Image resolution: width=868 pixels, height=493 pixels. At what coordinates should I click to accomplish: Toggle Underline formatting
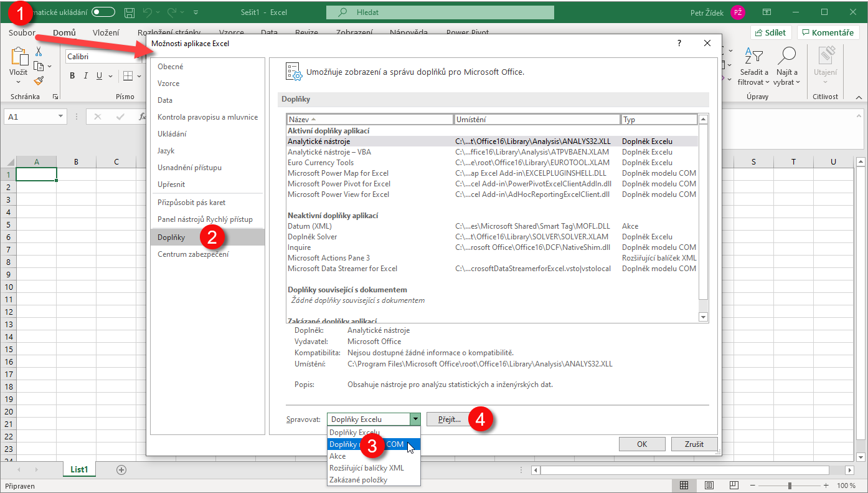pyautogui.click(x=99, y=76)
